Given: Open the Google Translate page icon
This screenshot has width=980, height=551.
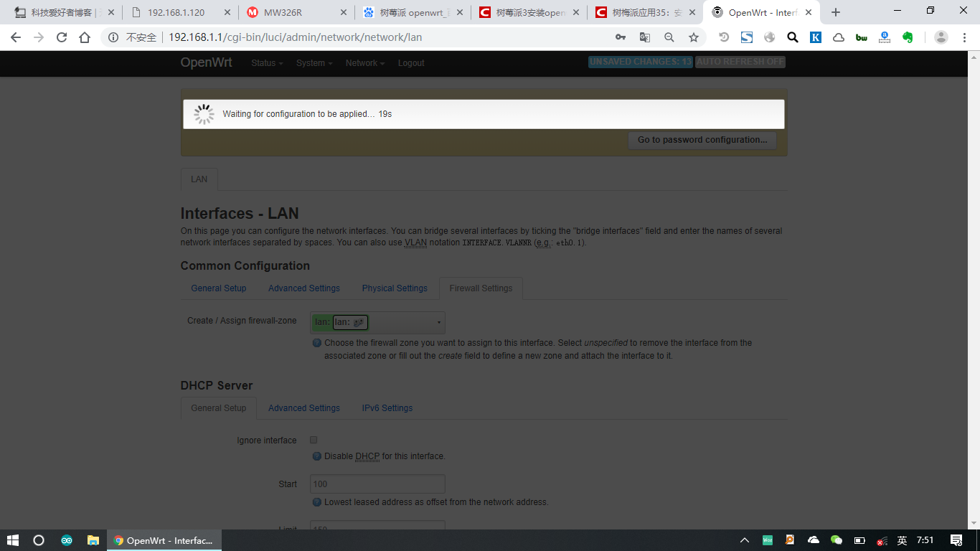Looking at the screenshot, I should [x=645, y=37].
